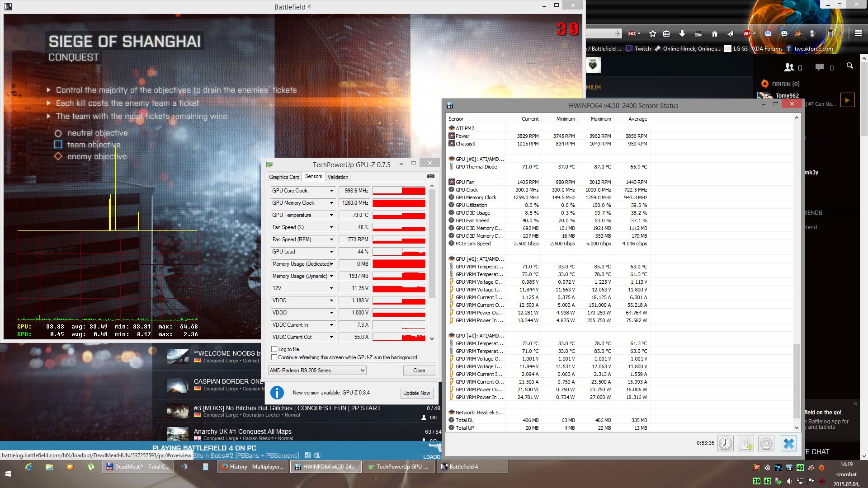Open Internet Explorer from taskbar
The width and height of the screenshot is (868, 488).
pyautogui.click(x=28, y=467)
